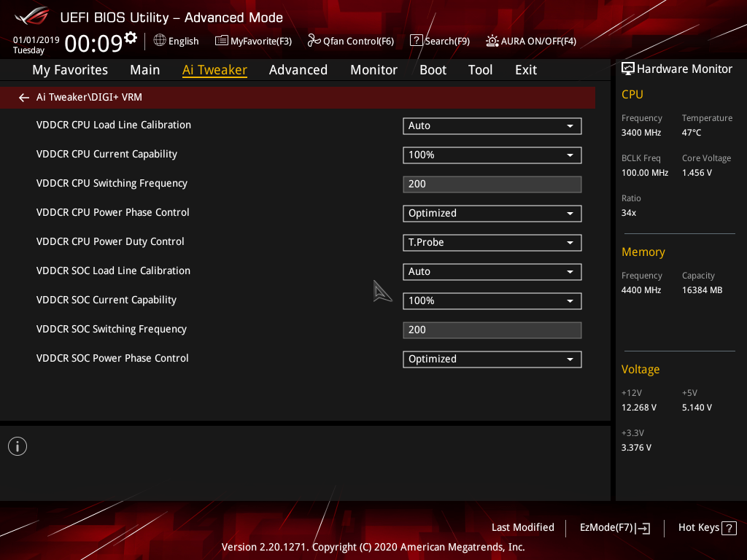Switch to EzMode(F7)
Viewport: 747px width, 560px height.
[614, 528]
